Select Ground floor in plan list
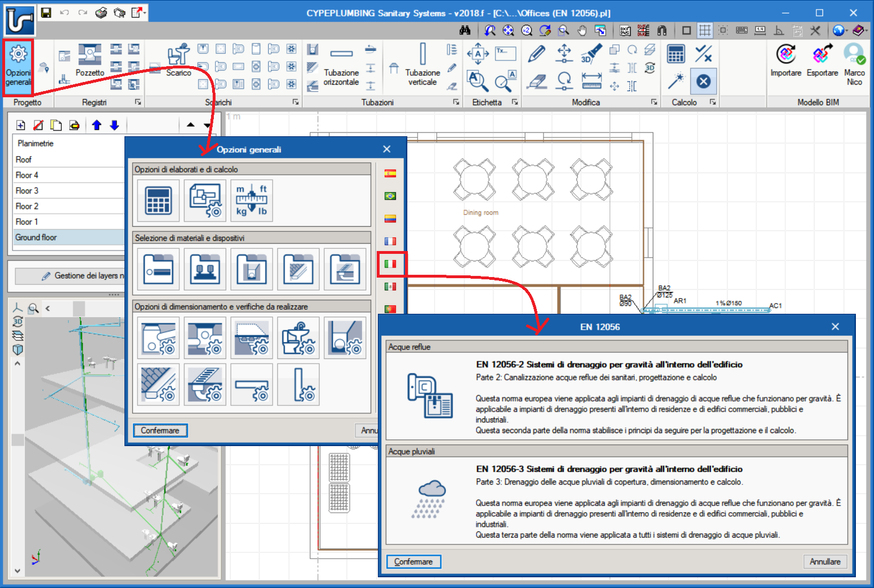Viewport: 874px width, 588px height. click(69, 237)
